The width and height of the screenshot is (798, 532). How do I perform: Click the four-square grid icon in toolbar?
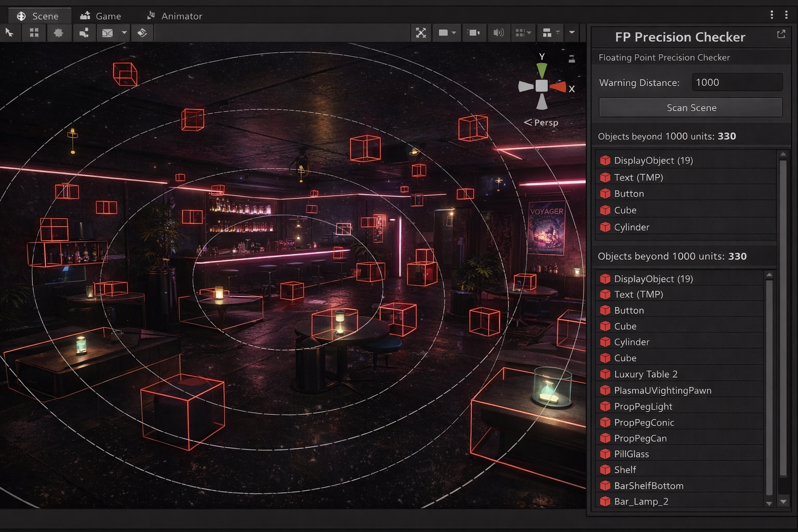[34, 33]
